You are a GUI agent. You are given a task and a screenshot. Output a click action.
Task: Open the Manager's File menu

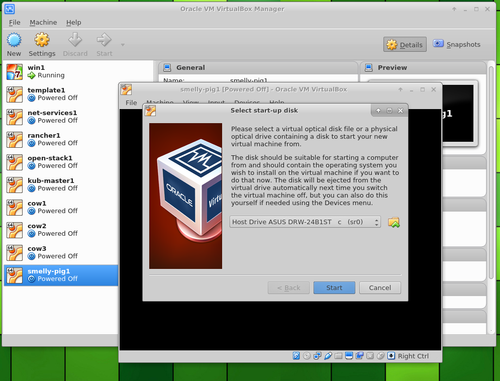coord(14,22)
